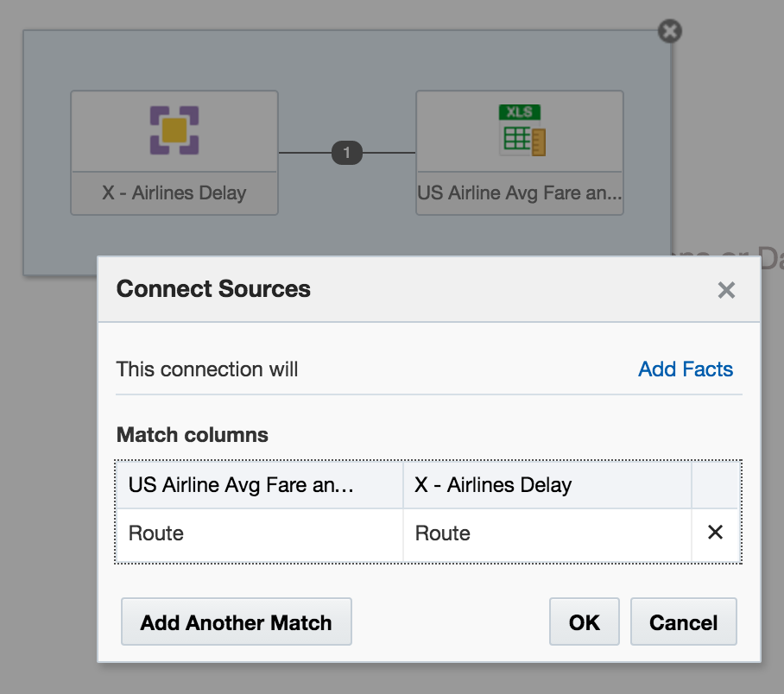Click the Match columns heading
784x694 pixels.
[x=193, y=435]
